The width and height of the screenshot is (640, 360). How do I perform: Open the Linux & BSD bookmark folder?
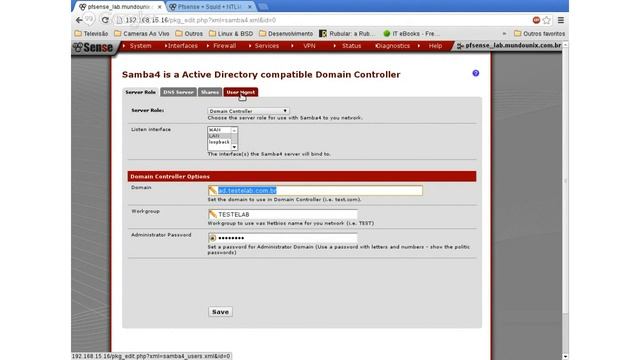(231, 33)
